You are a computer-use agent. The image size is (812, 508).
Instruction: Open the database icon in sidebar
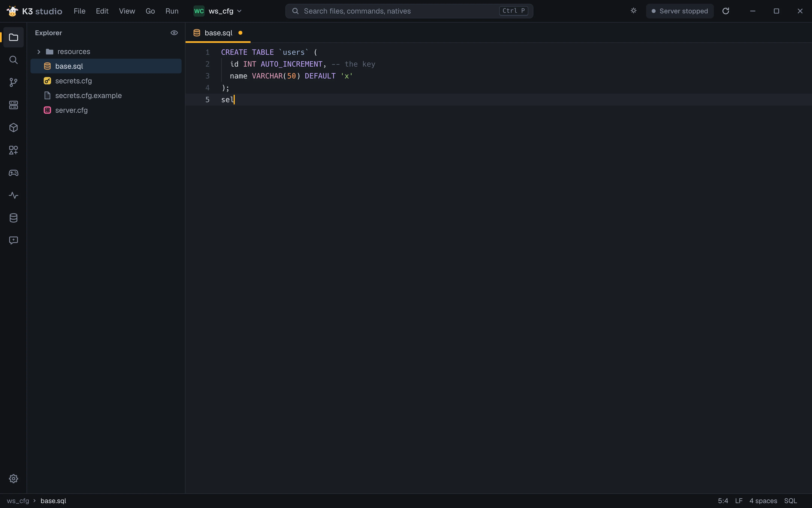tap(13, 218)
